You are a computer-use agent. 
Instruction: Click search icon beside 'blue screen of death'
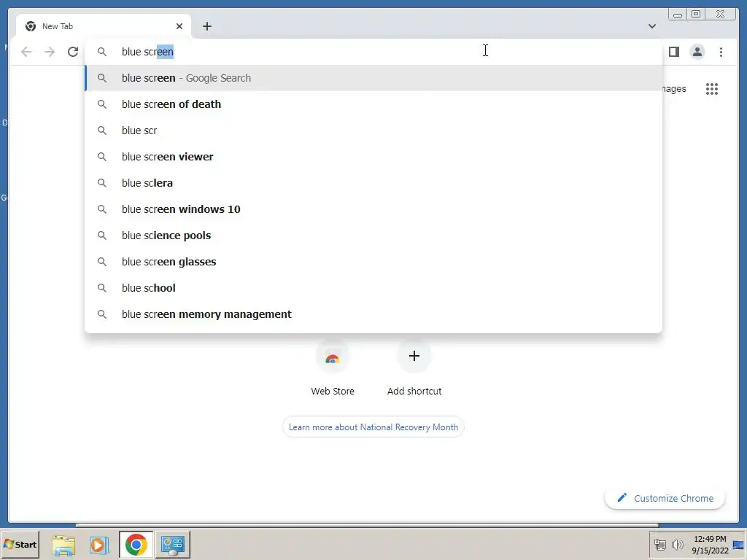102,104
